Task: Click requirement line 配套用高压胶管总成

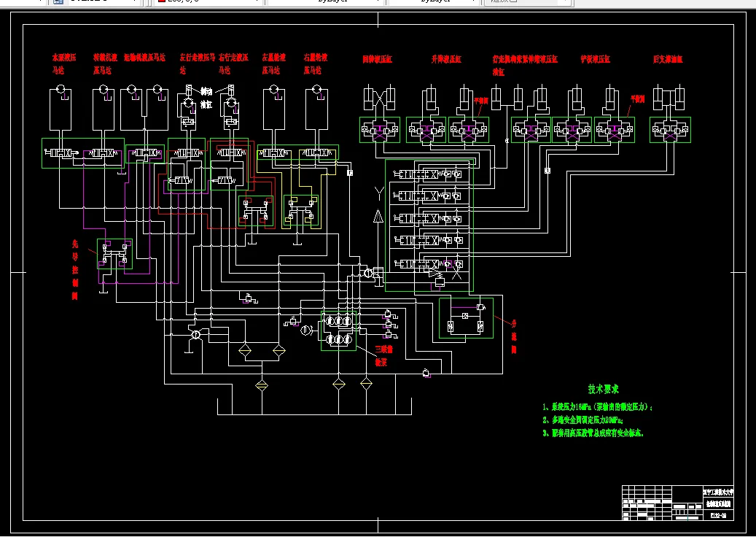Action: [x=593, y=433]
